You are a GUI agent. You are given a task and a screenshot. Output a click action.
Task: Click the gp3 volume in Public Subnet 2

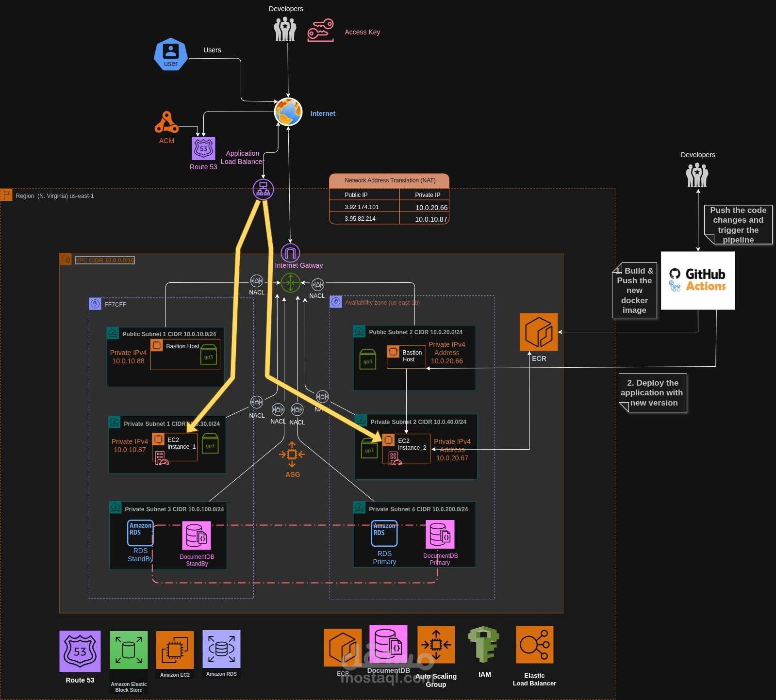coord(368,359)
